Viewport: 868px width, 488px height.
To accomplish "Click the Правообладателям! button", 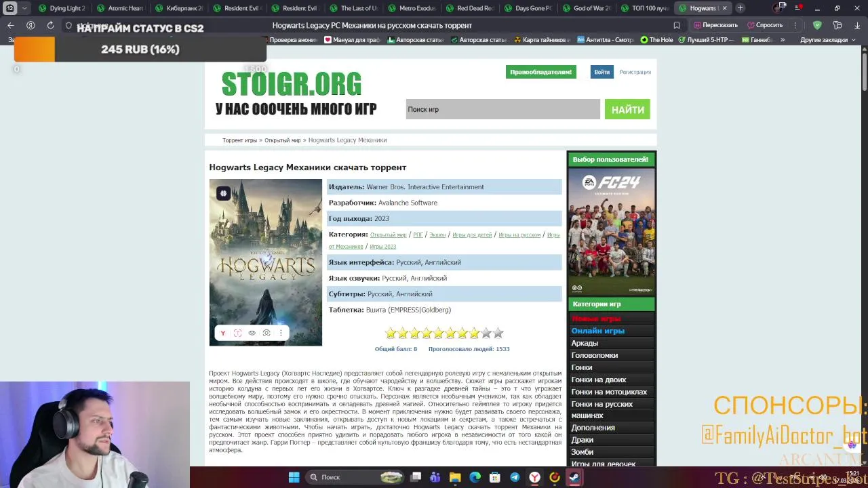I will click(540, 72).
